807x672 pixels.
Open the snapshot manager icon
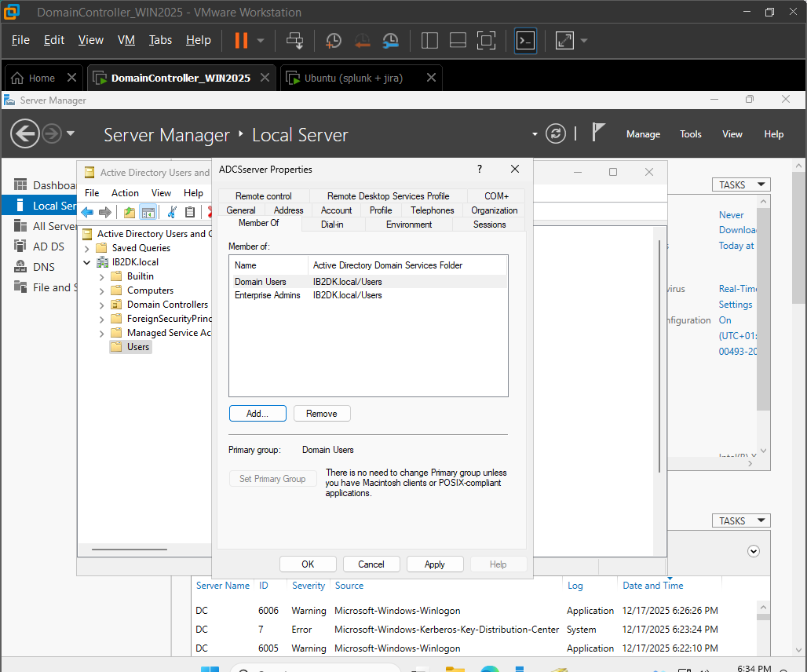[391, 40]
